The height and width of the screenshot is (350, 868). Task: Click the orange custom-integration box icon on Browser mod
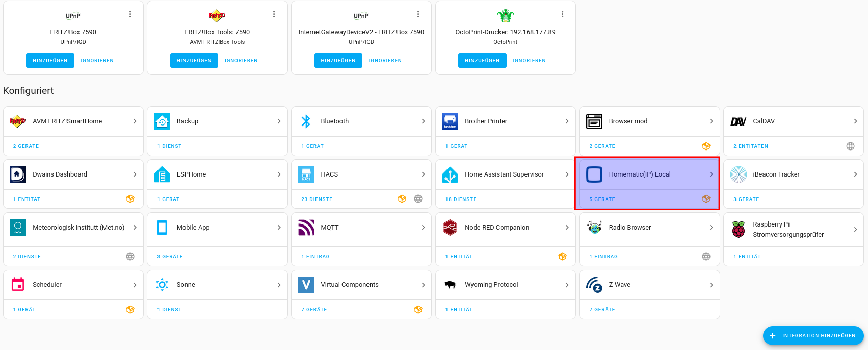[x=706, y=146]
